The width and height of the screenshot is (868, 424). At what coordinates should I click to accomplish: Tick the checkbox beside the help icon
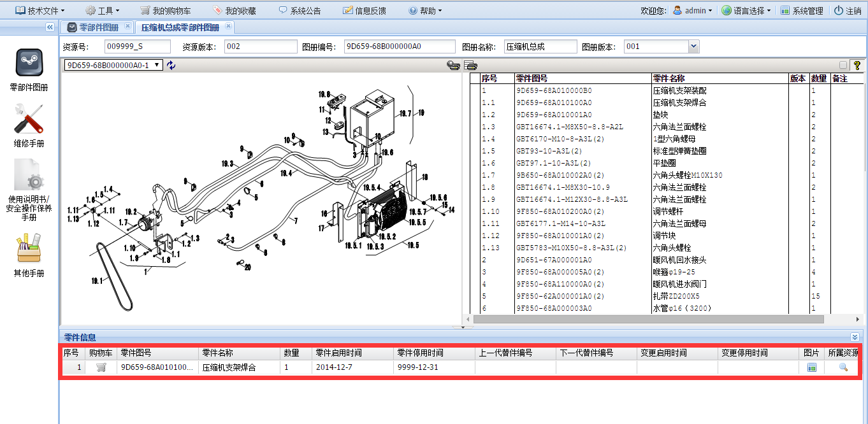click(x=843, y=65)
